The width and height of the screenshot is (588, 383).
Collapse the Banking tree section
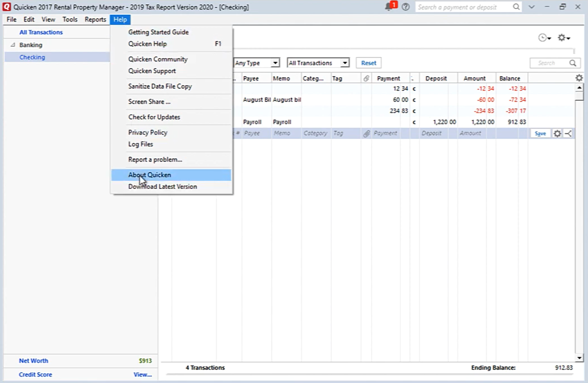(x=13, y=45)
